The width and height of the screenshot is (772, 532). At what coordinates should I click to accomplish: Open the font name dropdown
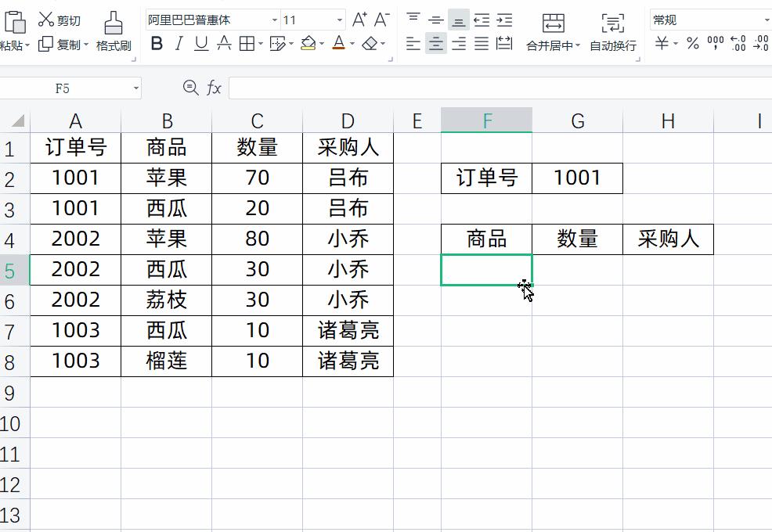click(276, 19)
